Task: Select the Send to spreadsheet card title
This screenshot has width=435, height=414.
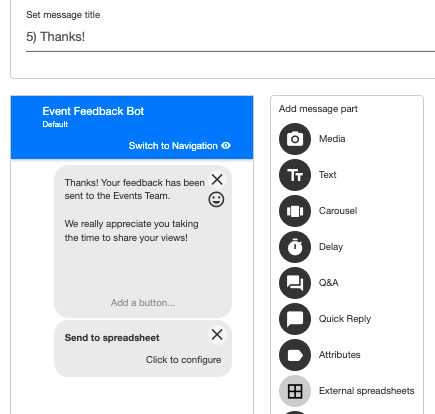Action: [x=112, y=338]
